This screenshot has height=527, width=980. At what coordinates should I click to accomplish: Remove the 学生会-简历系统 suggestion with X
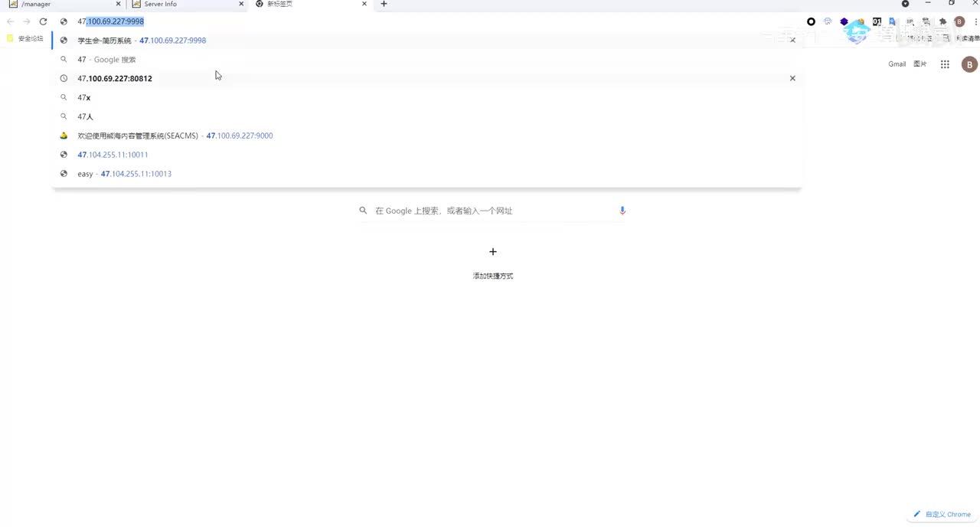pyautogui.click(x=792, y=40)
